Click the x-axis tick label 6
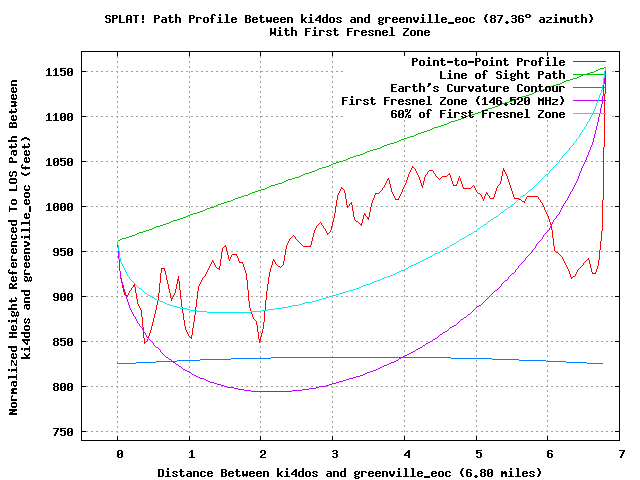Viewport: 640px width, 480px height. pos(550,454)
